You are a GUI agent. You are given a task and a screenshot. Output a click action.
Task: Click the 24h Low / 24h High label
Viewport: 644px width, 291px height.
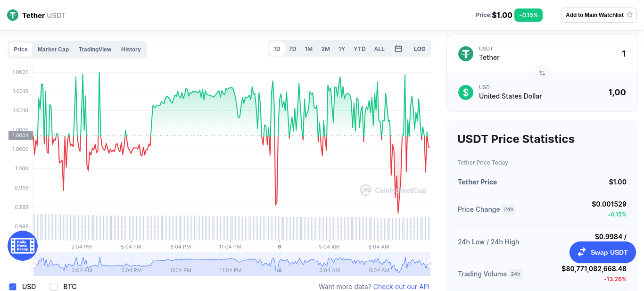[x=488, y=242]
